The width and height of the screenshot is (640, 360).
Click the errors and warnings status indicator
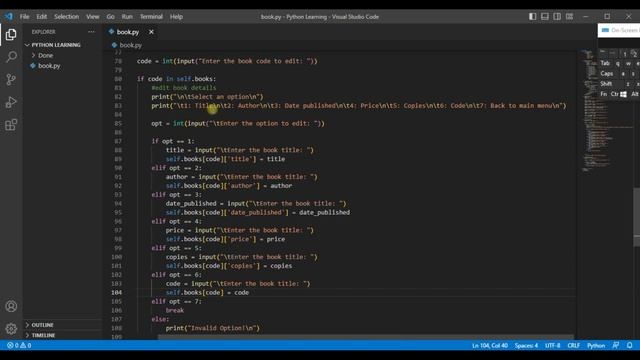[x=19, y=345]
